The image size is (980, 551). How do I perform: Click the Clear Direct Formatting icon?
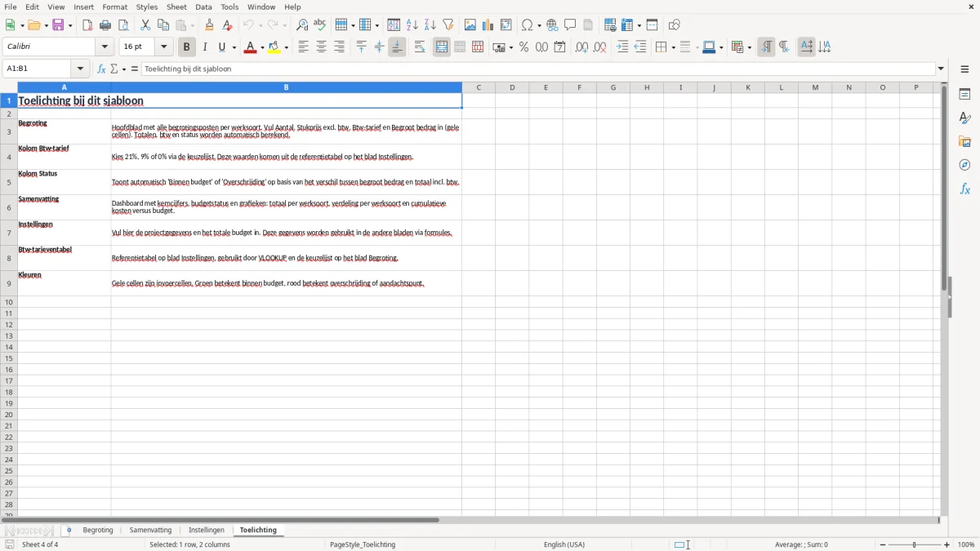point(227,25)
